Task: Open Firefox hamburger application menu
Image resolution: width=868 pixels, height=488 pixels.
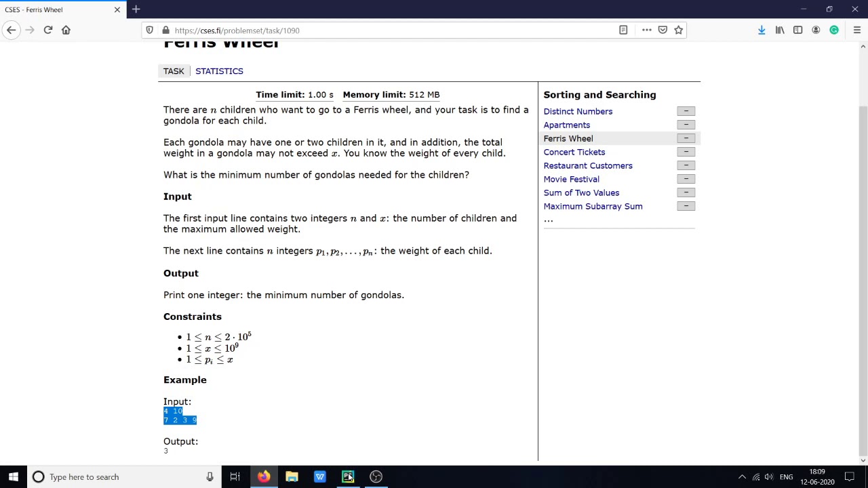Action: click(857, 30)
